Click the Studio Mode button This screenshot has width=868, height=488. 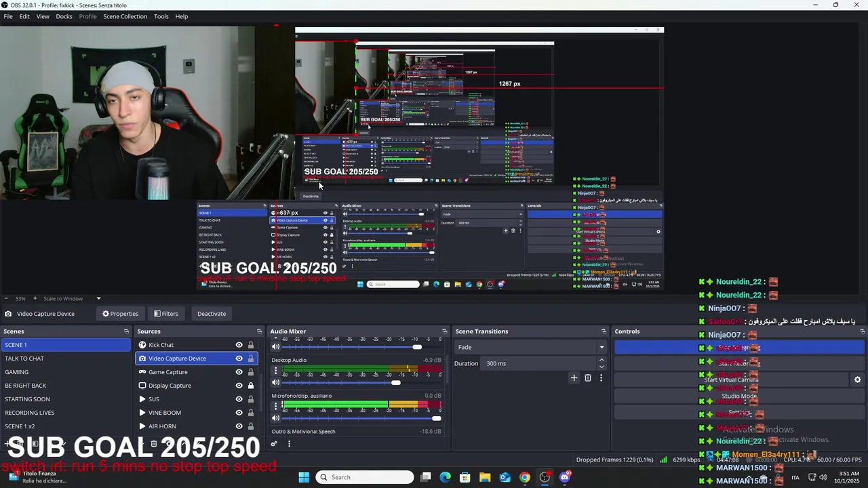point(739,396)
